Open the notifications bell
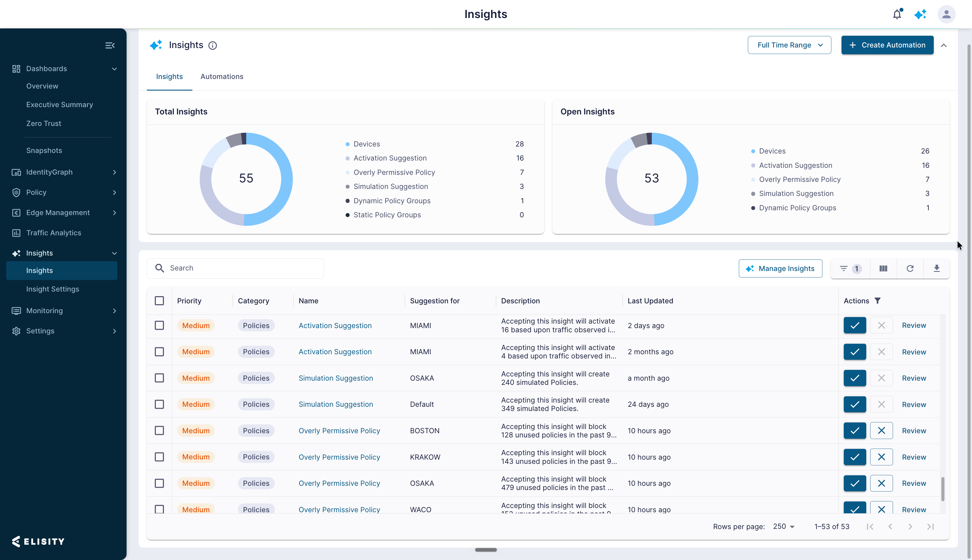 [x=897, y=14]
